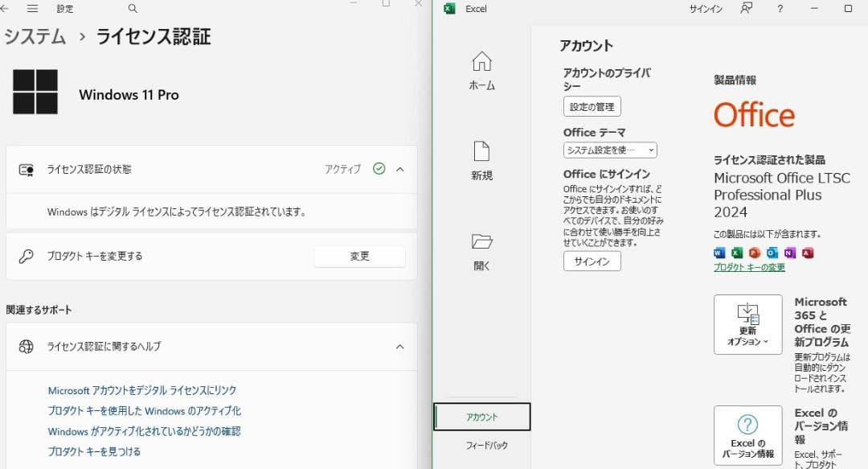
Task: Click the Excel のバージョン情報 button
Action: (x=748, y=435)
